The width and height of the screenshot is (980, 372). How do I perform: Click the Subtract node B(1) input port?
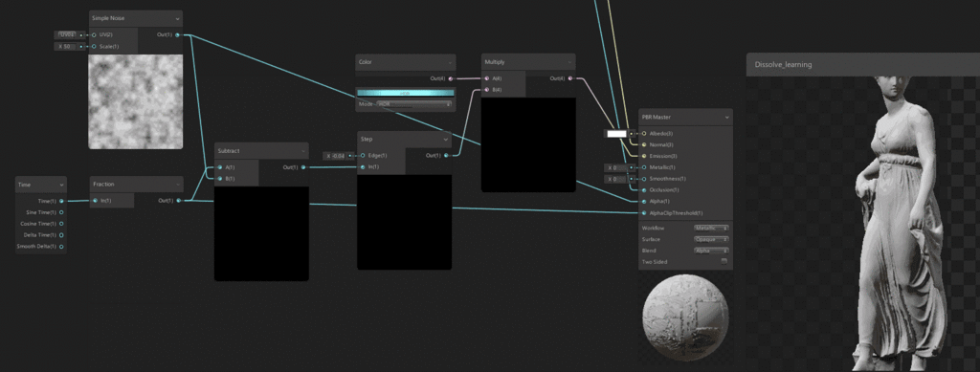click(219, 179)
